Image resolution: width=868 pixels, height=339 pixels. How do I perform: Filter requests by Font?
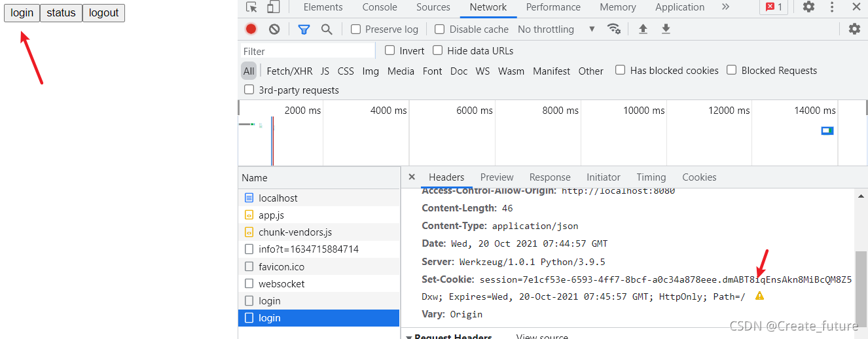pyautogui.click(x=432, y=71)
